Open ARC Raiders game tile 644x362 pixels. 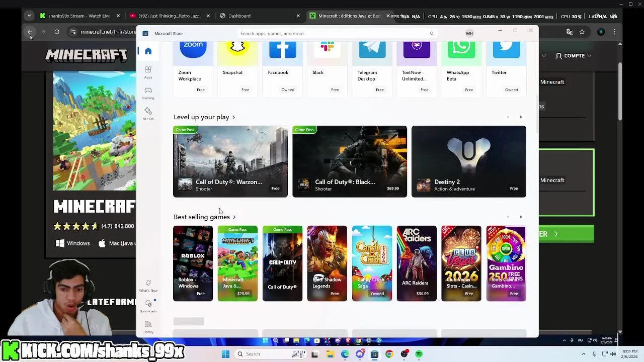[x=417, y=263]
